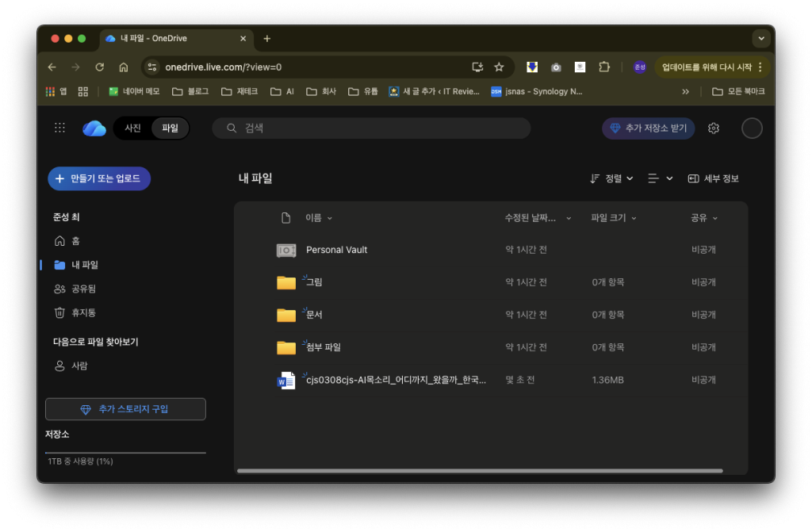Select the 파일 view toggle

pos(170,128)
